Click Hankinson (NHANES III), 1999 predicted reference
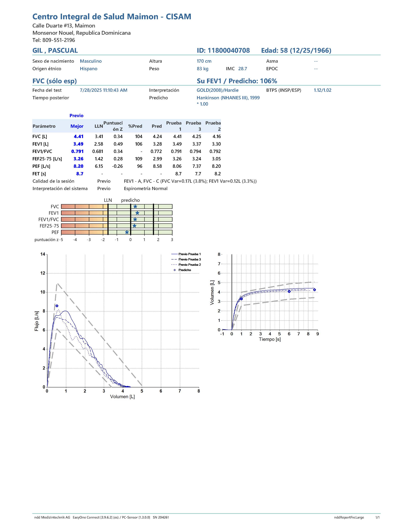Viewport: 411px width, 532px height. 228,98
